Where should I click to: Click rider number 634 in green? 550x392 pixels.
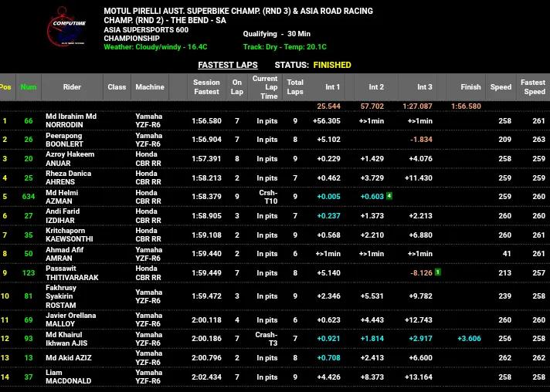(29, 197)
